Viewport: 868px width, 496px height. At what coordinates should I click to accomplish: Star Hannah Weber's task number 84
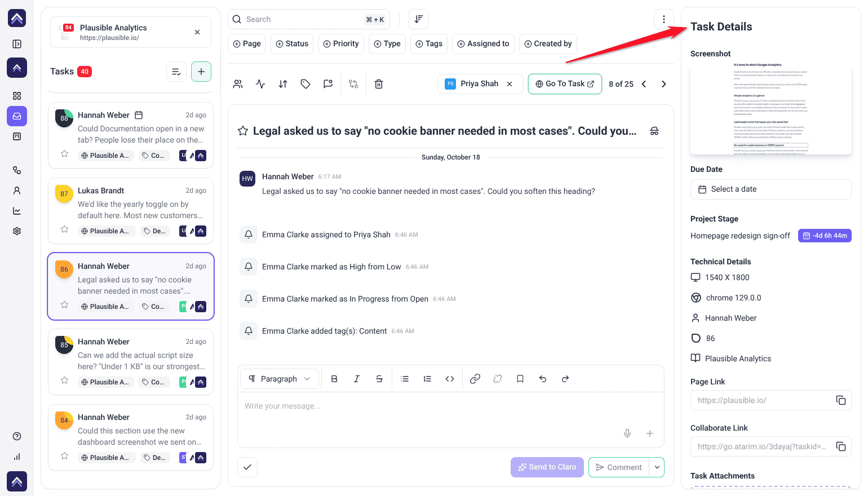point(65,456)
